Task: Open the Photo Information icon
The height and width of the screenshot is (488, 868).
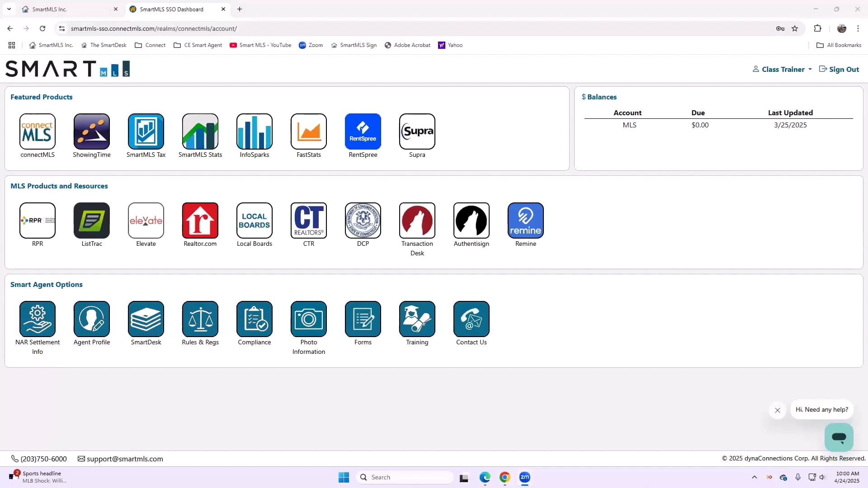Action: [x=308, y=319]
